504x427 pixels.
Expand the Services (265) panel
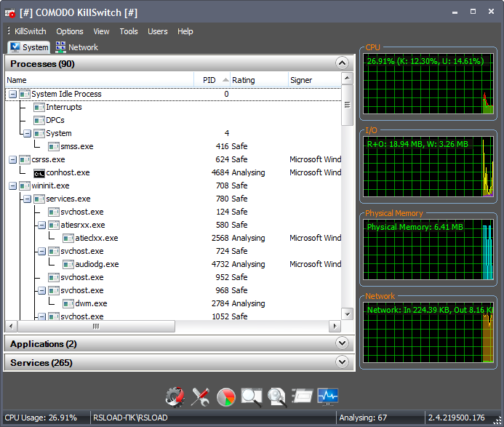coord(342,362)
